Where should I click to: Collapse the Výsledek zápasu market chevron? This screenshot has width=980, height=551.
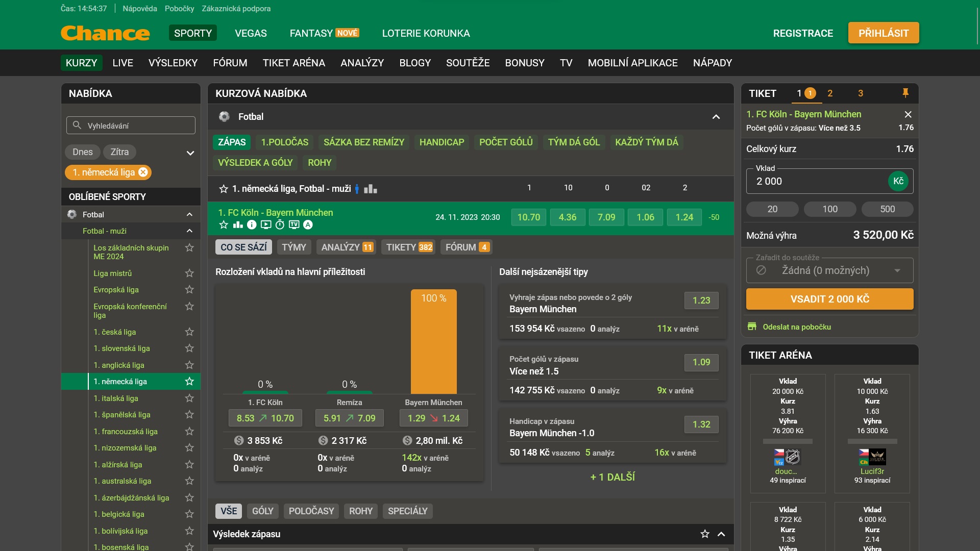point(721,534)
